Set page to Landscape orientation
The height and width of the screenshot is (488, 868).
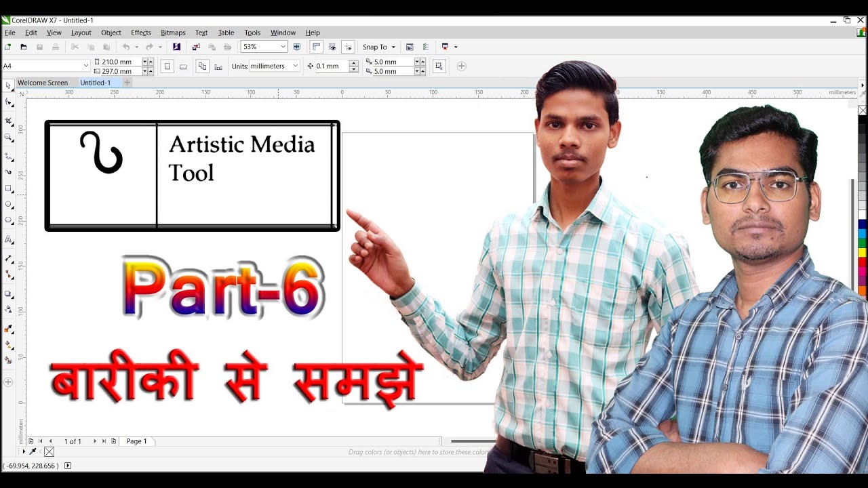(x=183, y=66)
